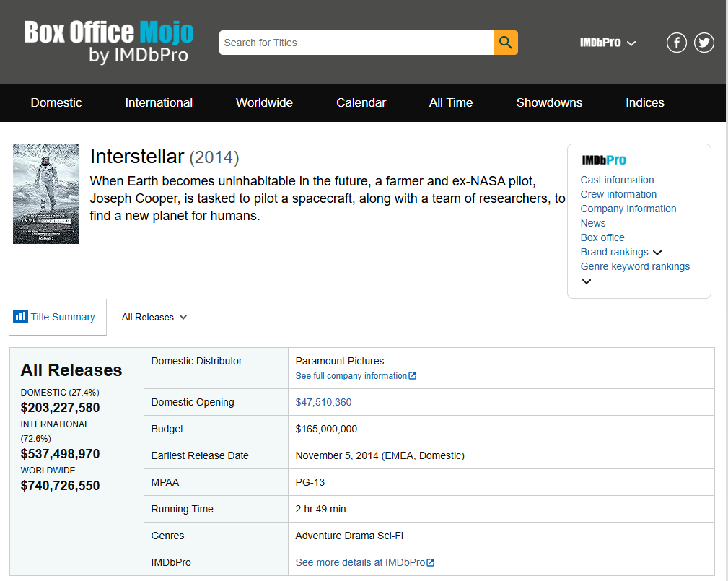Expand the Brand rankings chevron
This screenshot has width=728, height=581.
tap(657, 253)
